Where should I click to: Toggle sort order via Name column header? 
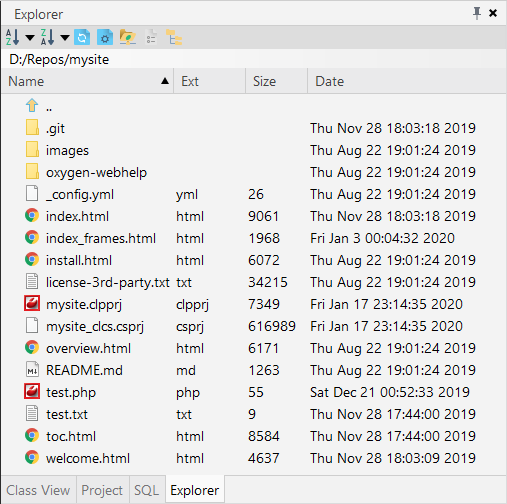coord(87,81)
